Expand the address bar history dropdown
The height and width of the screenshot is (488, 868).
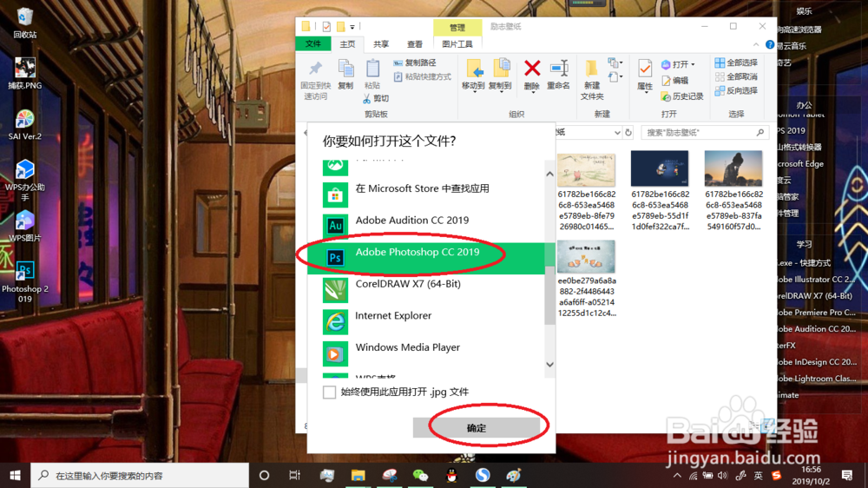(x=616, y=133)
